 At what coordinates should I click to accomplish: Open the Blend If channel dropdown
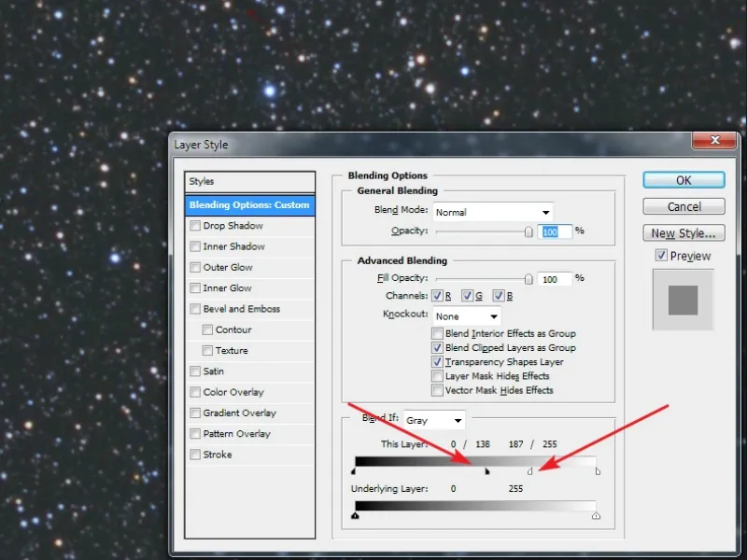pos(433,421)
